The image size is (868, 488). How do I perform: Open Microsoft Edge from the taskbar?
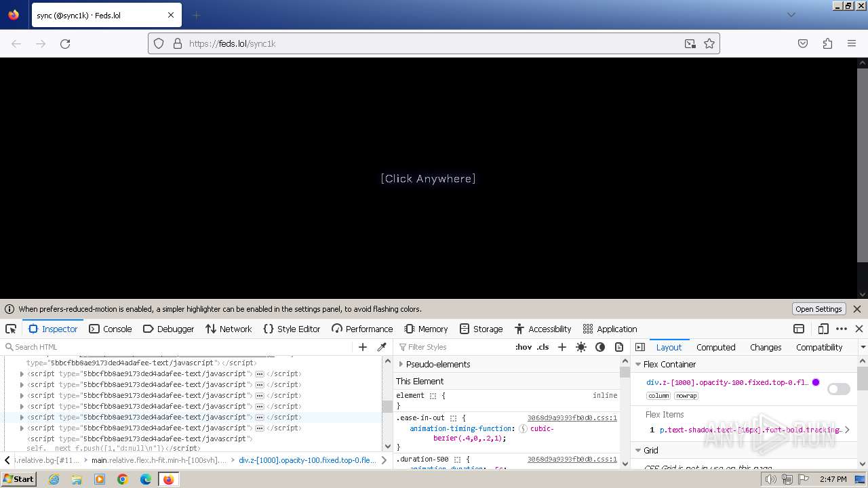click(146, 479)
